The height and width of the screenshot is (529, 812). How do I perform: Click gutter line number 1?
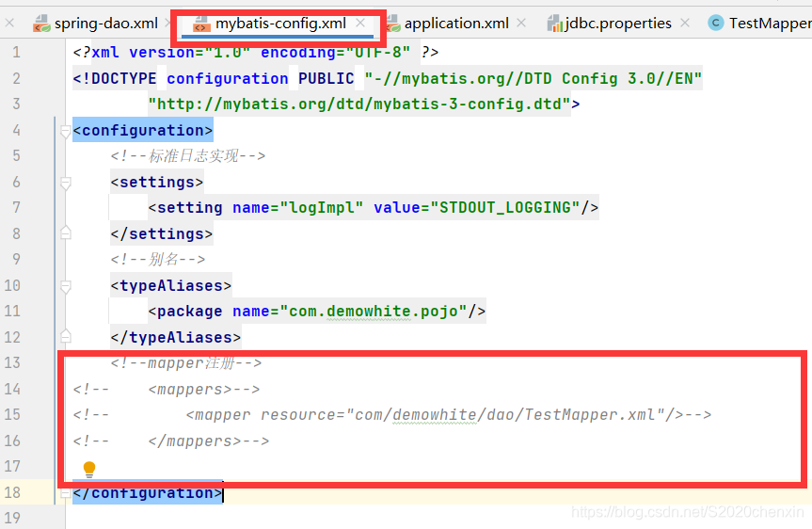click(17, 53)
